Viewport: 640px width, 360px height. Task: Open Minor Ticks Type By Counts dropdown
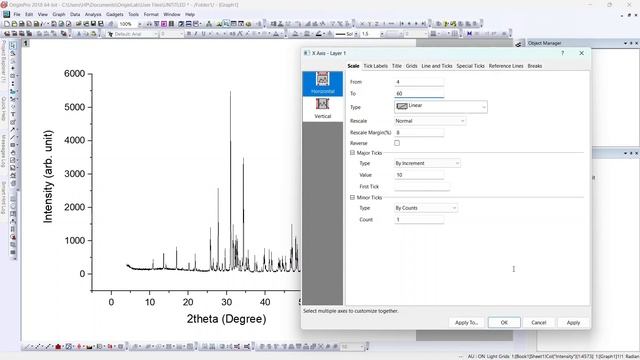tap(426, 208)
